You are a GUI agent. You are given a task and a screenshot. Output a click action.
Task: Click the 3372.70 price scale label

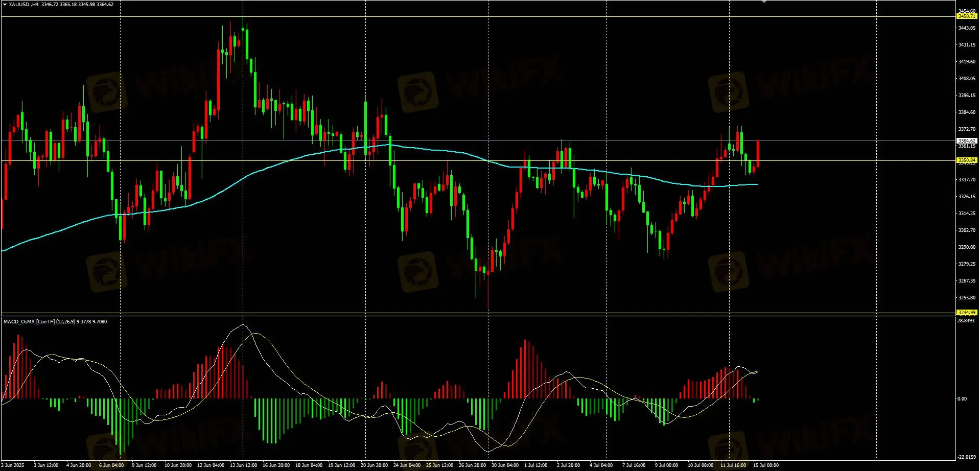click(967, 129)
